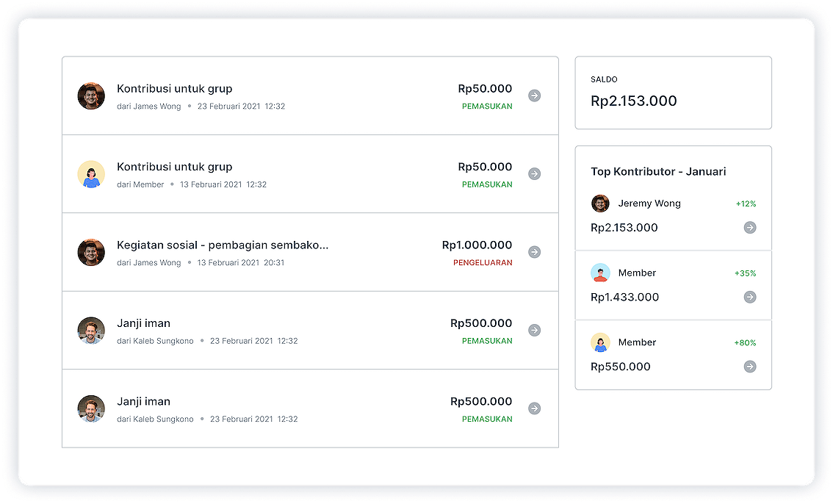Click the Top Kontributor - Januari heading
Viewport: 833px width, 504px height.
tap(658, 172)
